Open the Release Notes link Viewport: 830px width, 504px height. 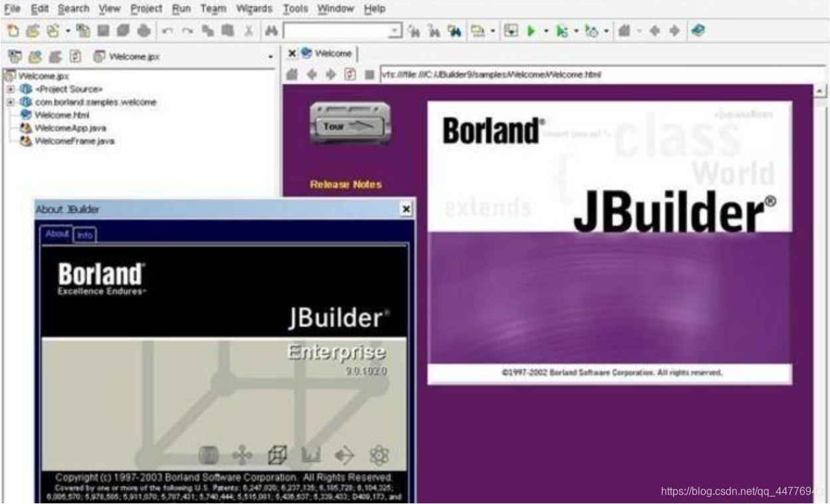click(x=346, y=184)
